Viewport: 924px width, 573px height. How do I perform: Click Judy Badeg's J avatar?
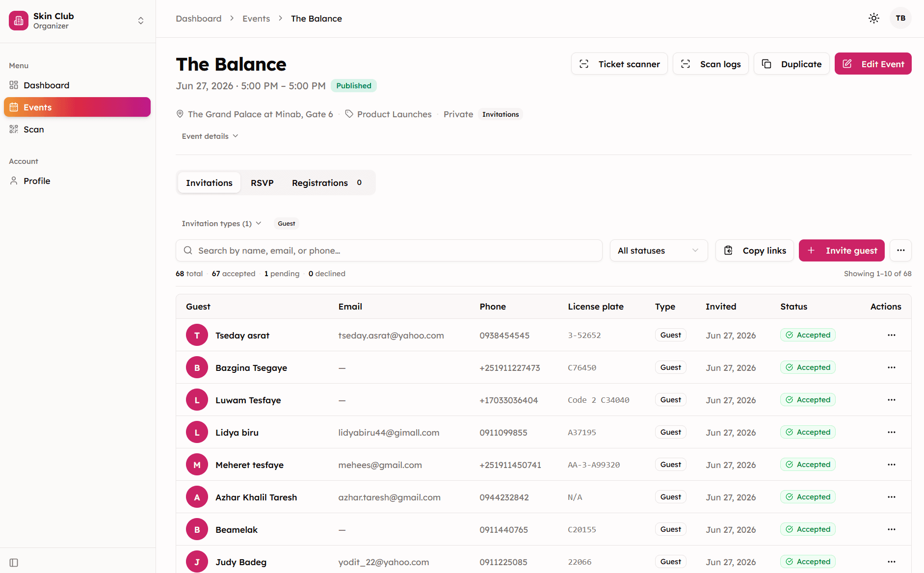pos(197,562)
